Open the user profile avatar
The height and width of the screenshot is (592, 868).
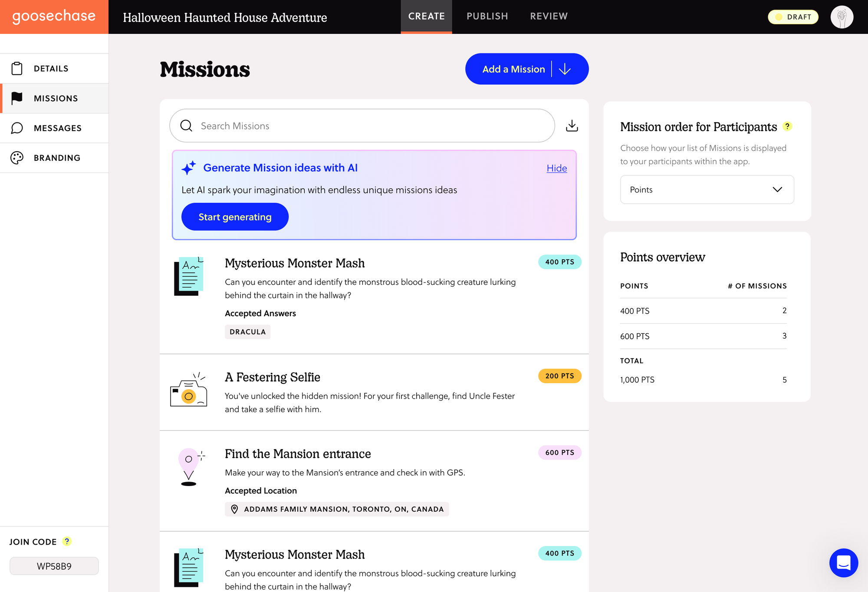(x=842, y=17)
